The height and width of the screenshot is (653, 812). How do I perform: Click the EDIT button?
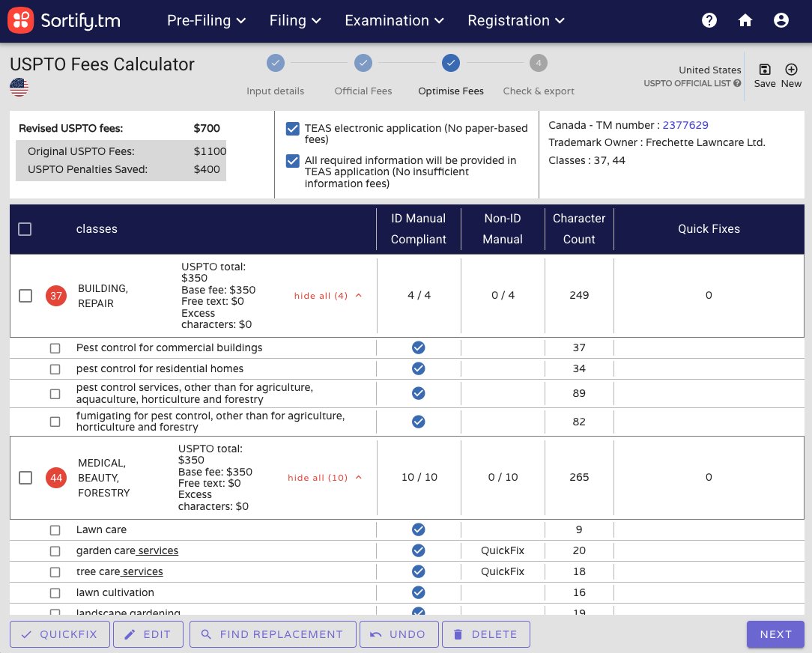[148, 634]
